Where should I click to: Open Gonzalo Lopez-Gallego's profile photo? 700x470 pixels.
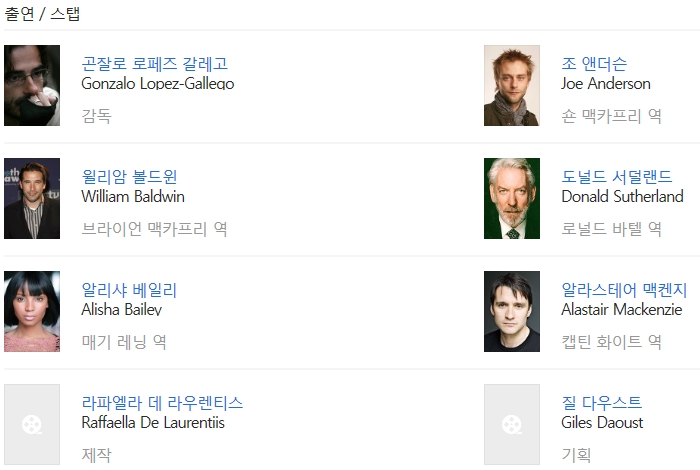click(32, 85)
